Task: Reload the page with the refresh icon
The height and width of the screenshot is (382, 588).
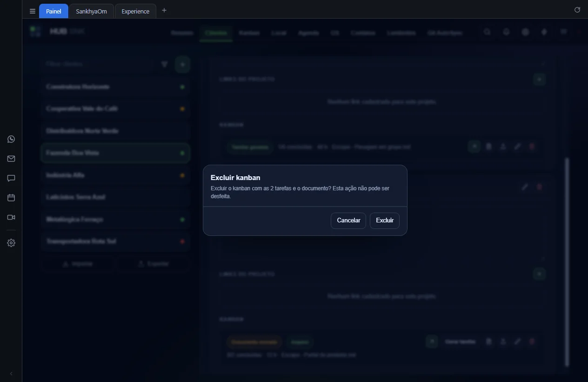Action: tap(577, 10)
